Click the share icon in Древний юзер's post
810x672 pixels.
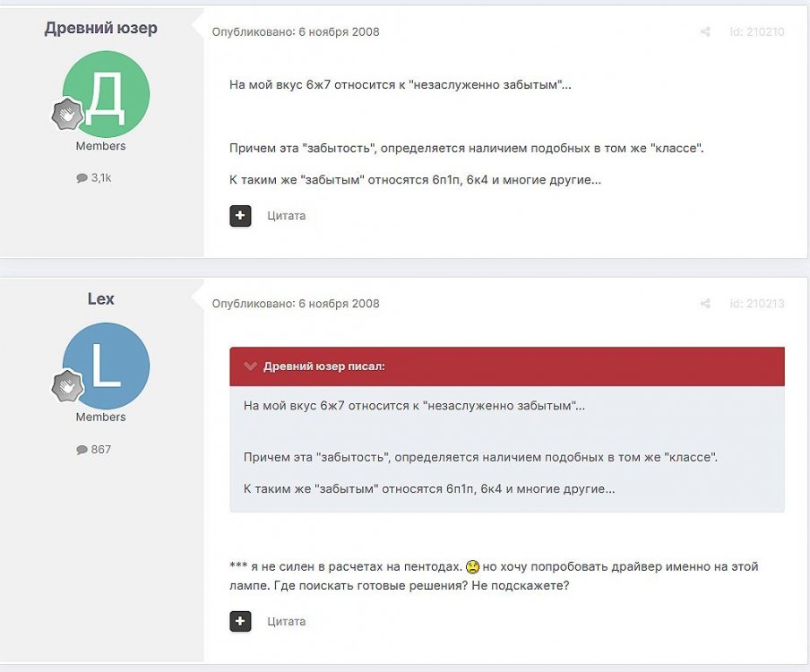click(x=705, y=32)
